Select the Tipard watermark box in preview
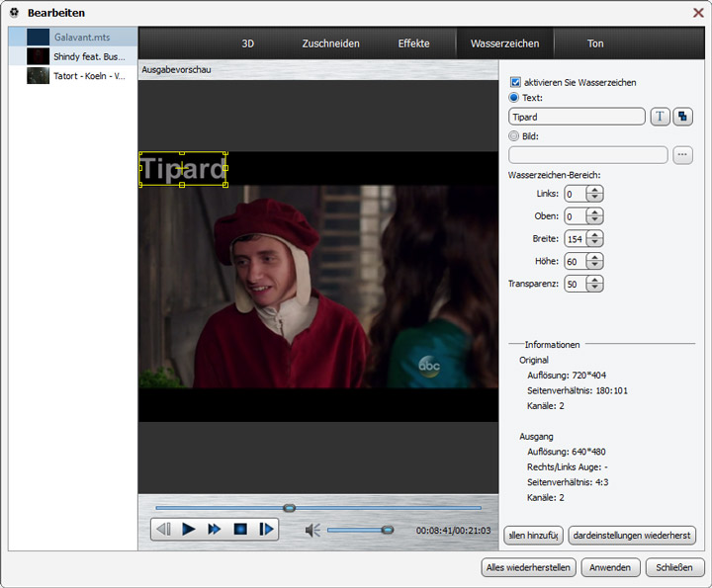This screenshot has height=588, width=712. click(x=183, y=169)
